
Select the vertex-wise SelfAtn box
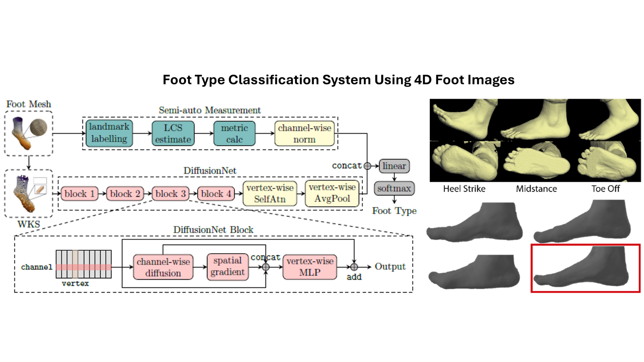(x=270, y=193)
